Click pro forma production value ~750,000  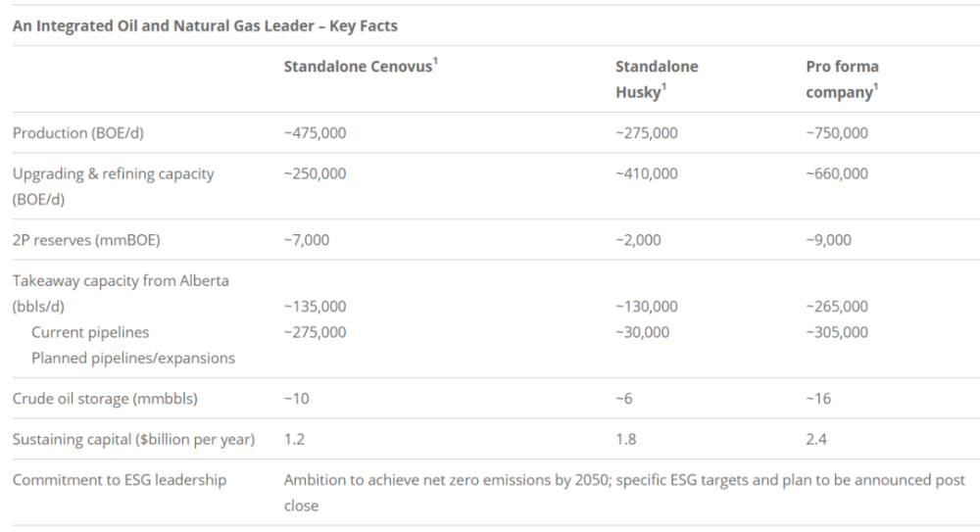tap(837, 133)
